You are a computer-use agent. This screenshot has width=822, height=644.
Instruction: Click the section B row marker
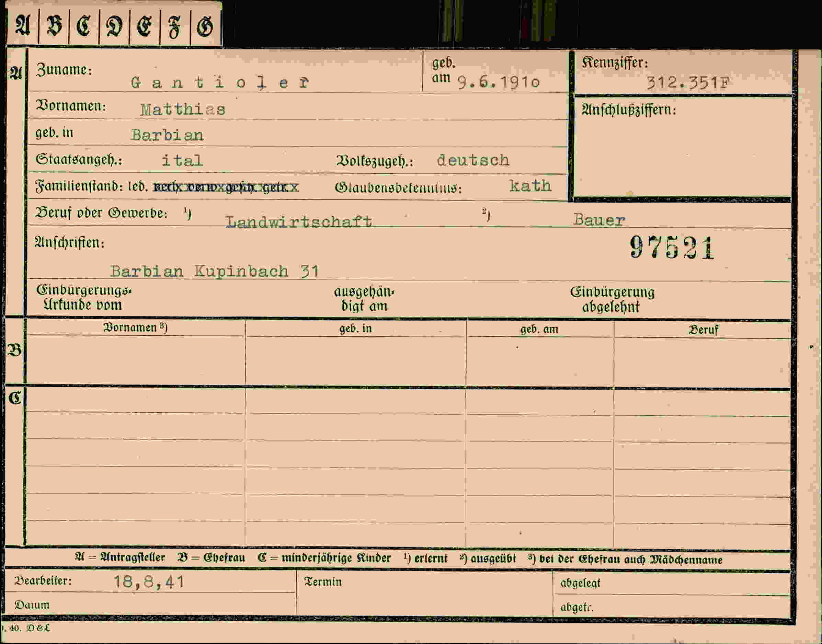tap(15, 350)
